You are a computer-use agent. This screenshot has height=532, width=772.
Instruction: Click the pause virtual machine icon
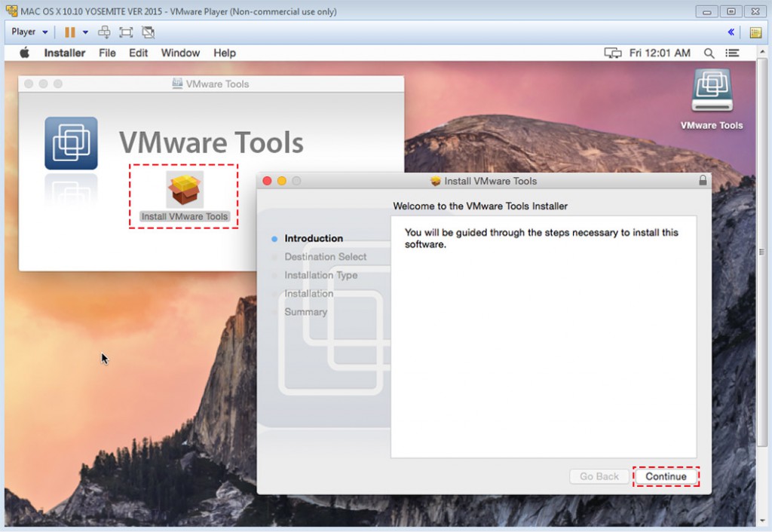(x=70, y=32)
